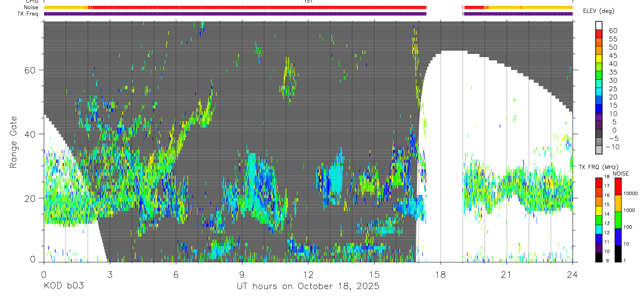Click the "60" Range Gate y-axis tick label
The width and height of the screenshot is (644, 297).
30,70
